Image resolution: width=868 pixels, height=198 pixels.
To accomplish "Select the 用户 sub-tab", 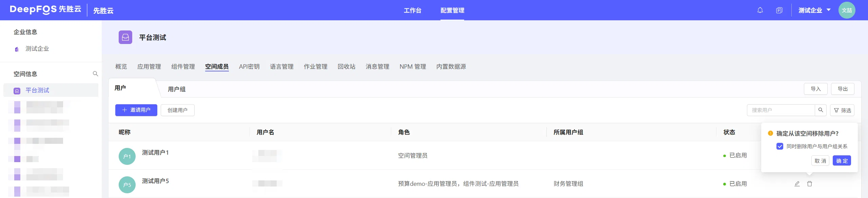I will [x=120, y=88].
